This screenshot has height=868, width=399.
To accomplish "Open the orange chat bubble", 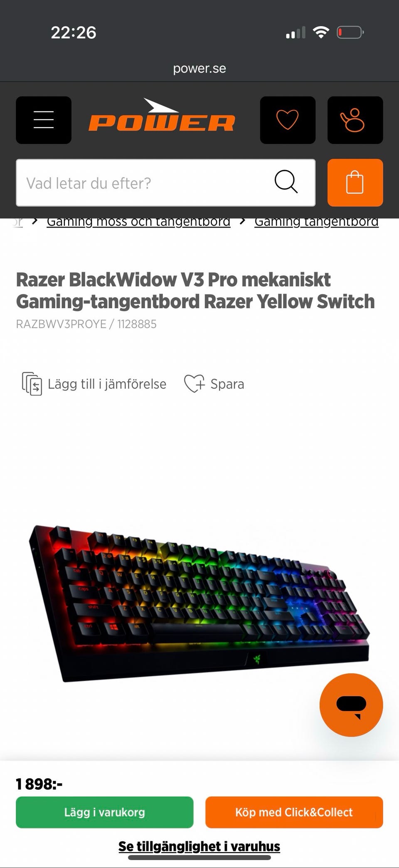I will pyautogui.click(x=351, y=705).
